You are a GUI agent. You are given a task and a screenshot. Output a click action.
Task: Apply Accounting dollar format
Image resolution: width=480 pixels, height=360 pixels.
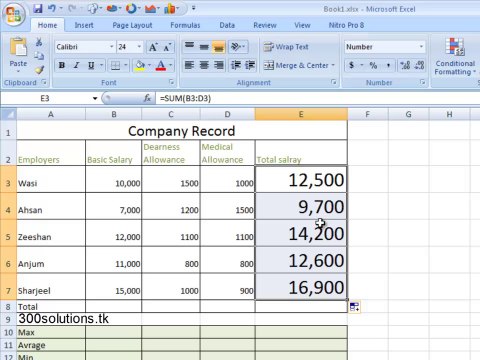tap(351, 65)
